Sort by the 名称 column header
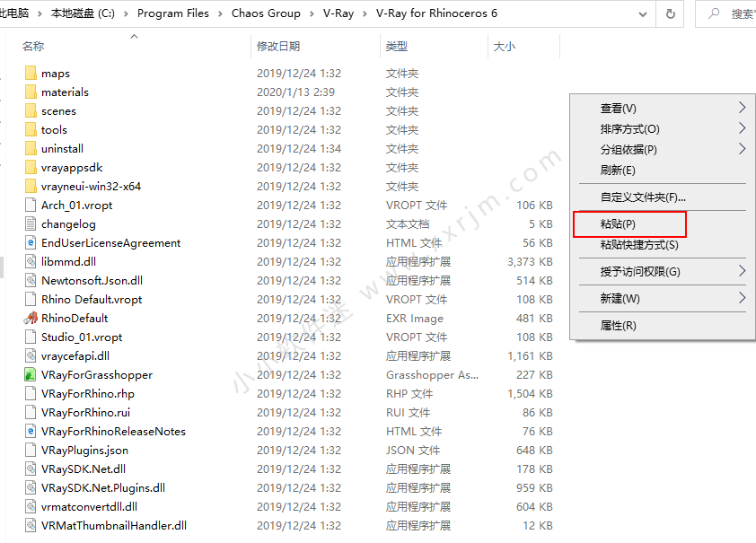This screenshot has width=756, height=543. [x=33, y=47]
